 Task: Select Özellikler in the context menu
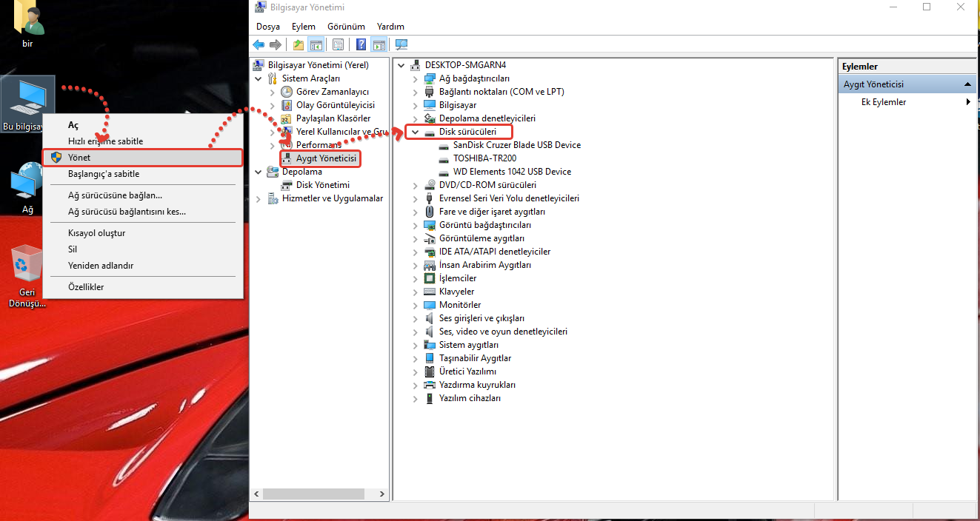86,287
